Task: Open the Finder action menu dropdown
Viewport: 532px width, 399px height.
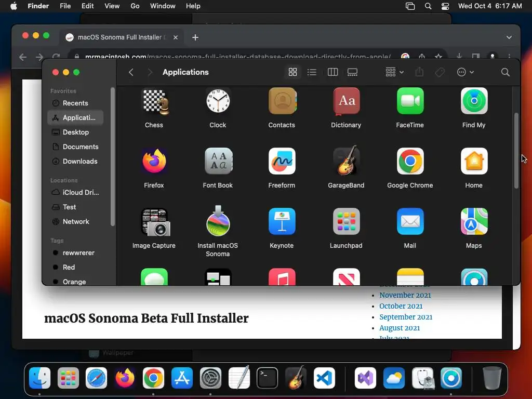Action: click(465, 72)
